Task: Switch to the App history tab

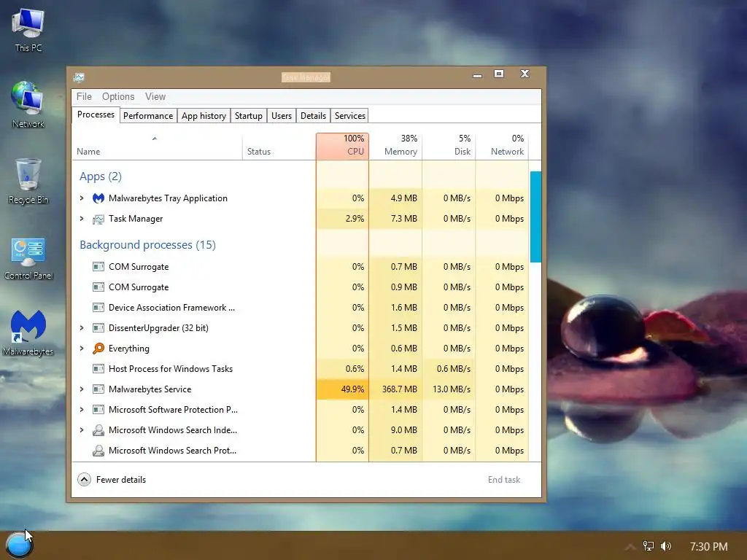Action: 204,116
